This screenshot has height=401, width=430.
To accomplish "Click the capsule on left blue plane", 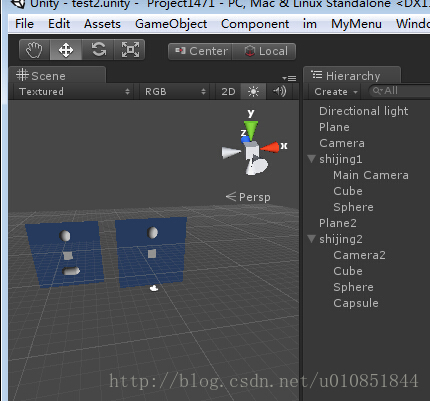I will [x=71, y=271].
